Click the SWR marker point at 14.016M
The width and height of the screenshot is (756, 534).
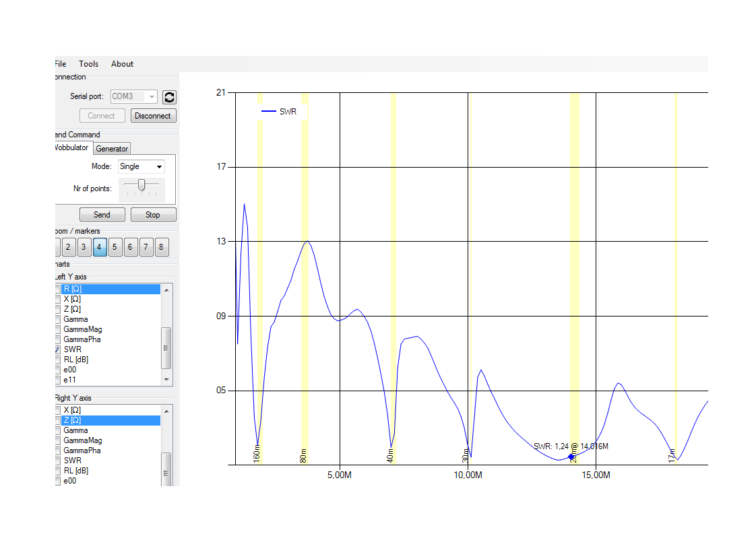(571, 457)
